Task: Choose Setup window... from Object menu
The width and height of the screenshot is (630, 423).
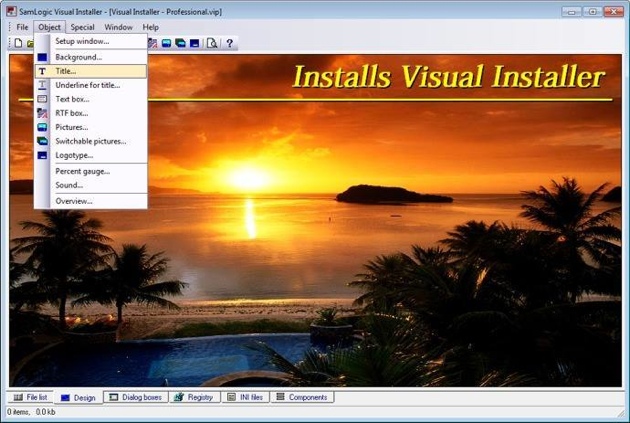Action: pos(91,41)
